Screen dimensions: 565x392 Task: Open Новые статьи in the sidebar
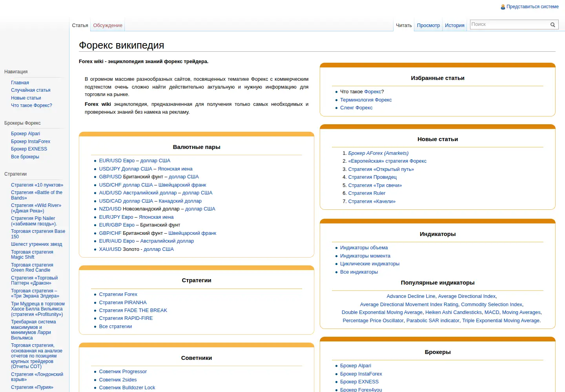tap(26, 98)
